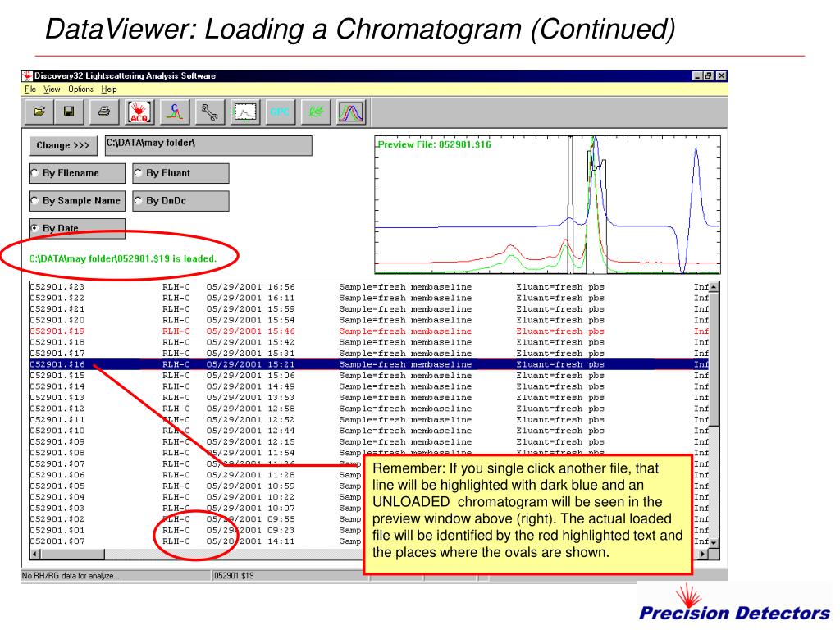Click the GPC toolbar button
Viewport: 840px width, 630px height.
[280, 112]
